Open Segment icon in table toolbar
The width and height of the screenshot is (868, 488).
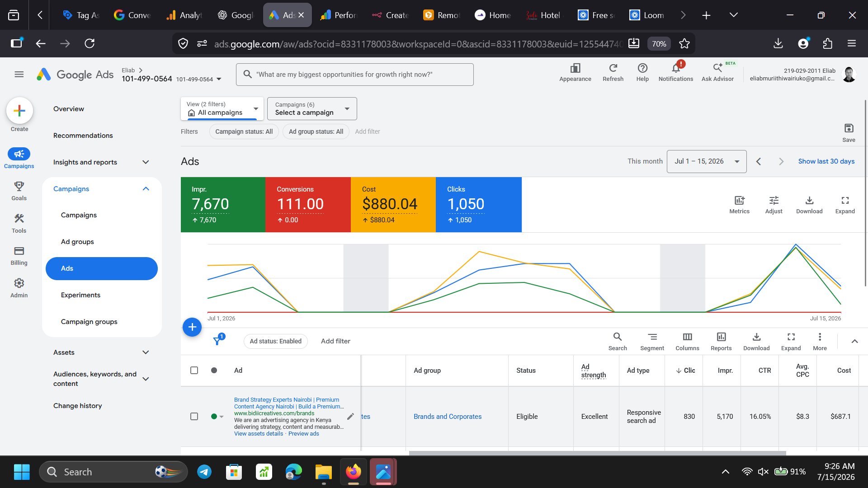tap(652, 337)
